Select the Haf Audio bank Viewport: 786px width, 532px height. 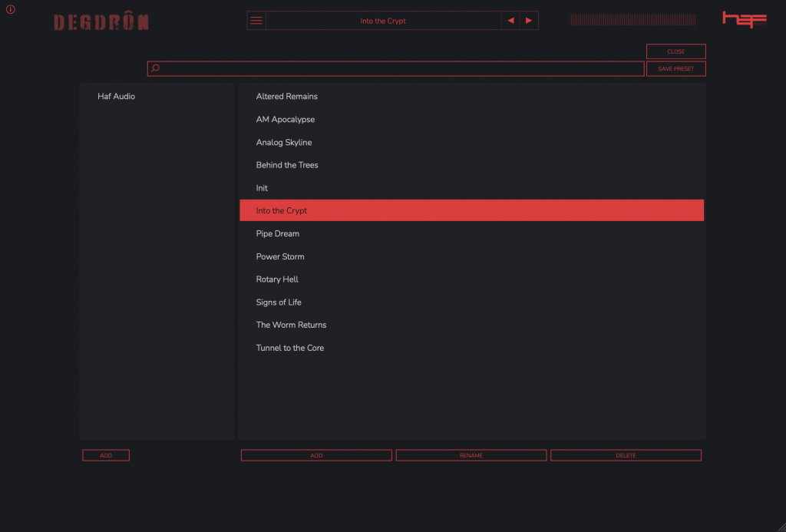tap(117, 97)
